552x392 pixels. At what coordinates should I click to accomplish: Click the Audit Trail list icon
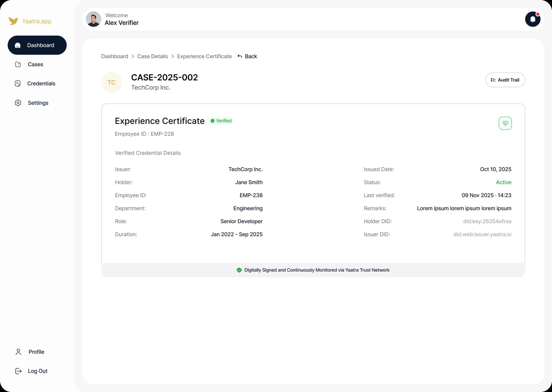point(493,80)
